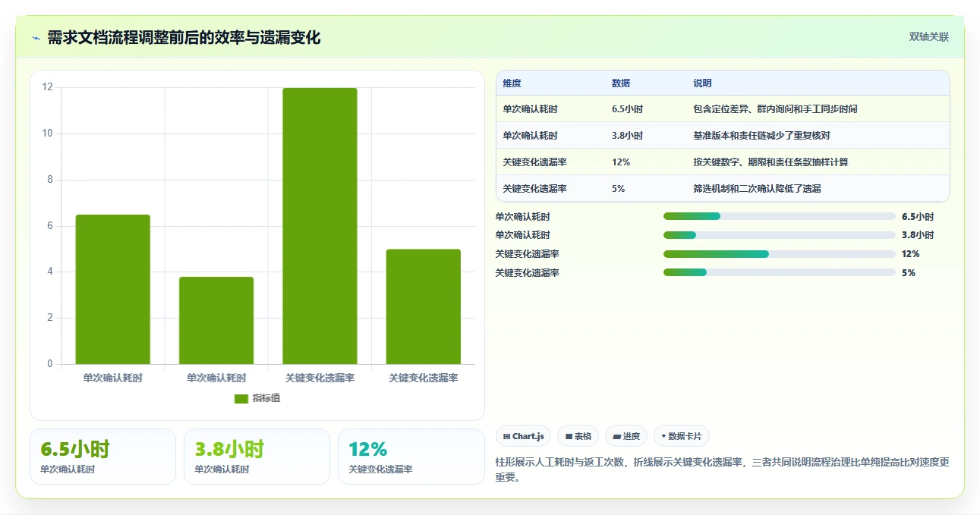Image resolution: width=980 pixels, height=515 pixels.
Task: Click the 12% progress bar
Action: [x=780, y=254]
